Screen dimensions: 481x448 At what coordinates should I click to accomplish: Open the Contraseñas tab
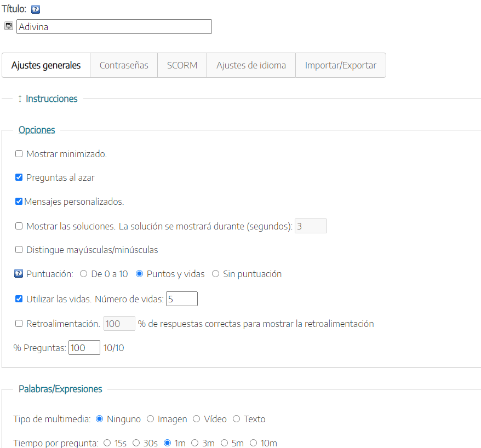[x=124, y=65]
